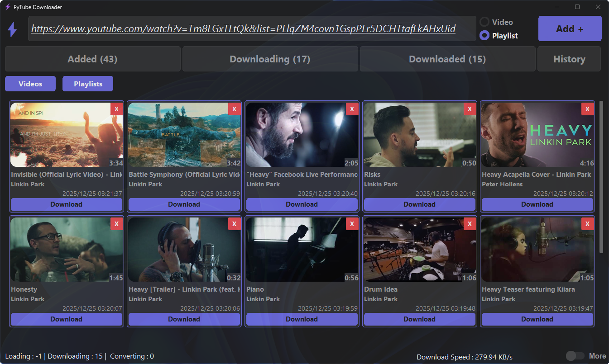The image size is (609, 364).
Task: Remove the Battle Symphony video card
Action: (x=234, y=109)
